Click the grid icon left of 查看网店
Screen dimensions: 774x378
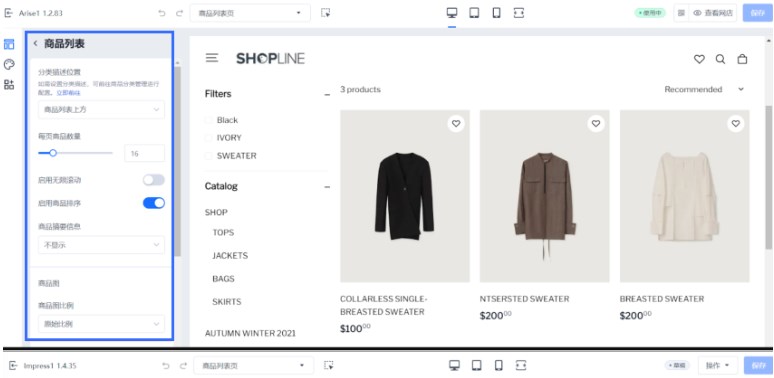point(681,13)
